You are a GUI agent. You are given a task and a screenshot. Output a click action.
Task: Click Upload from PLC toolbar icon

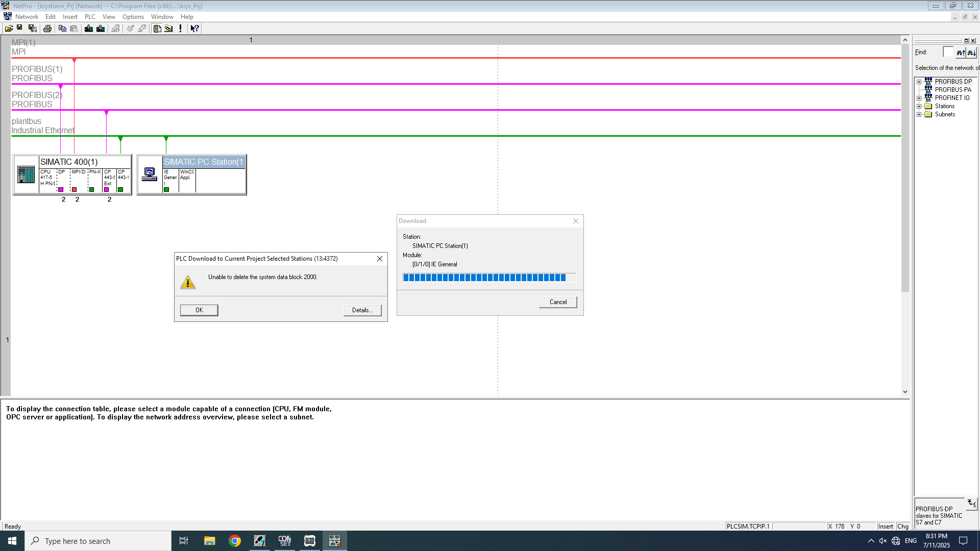coord(101,29)
